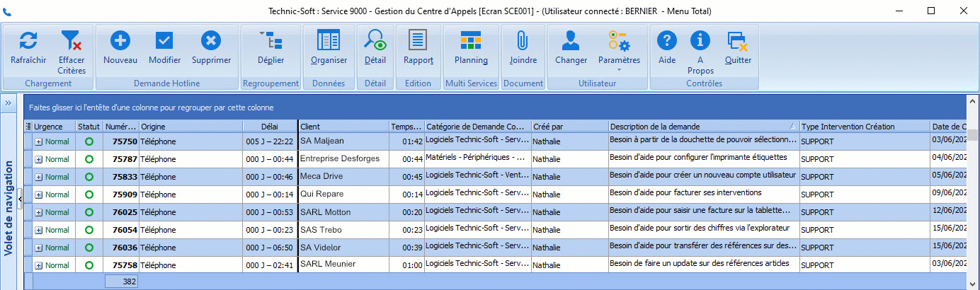
Task: Expand the navigation pane double-chevron
Action: click(9, 103)
